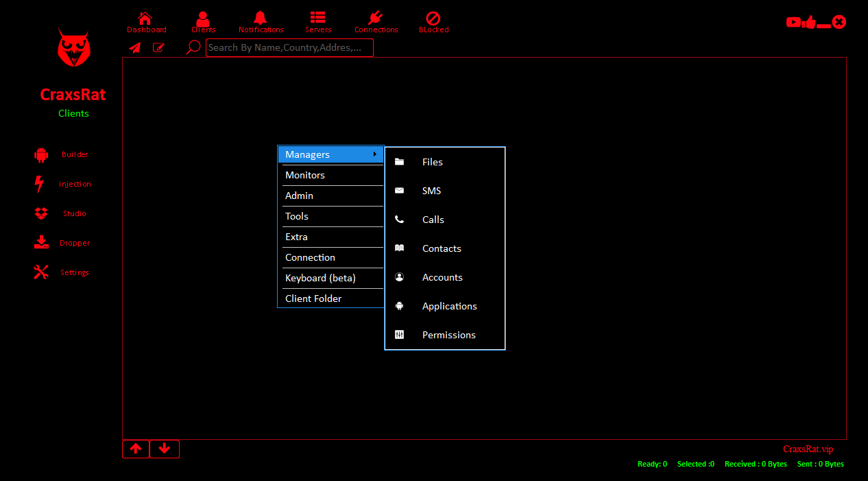Click the green Clients label under logo

point(73,114)
